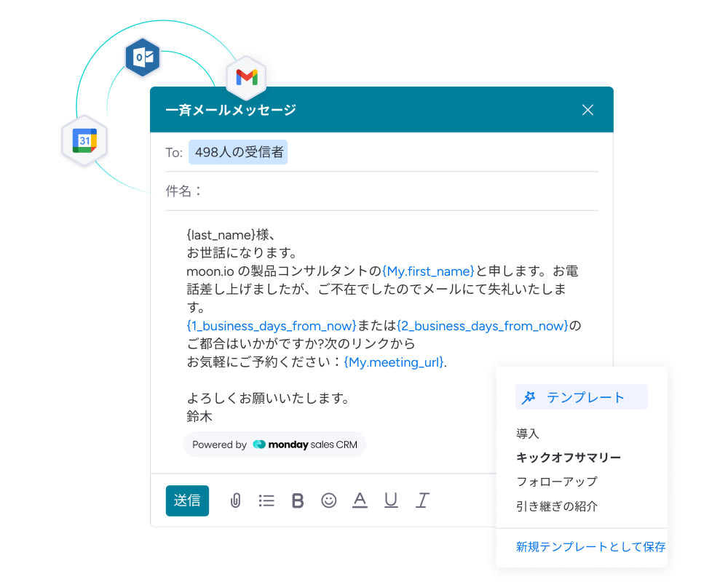Toggle italic formatting

(422, 500)
